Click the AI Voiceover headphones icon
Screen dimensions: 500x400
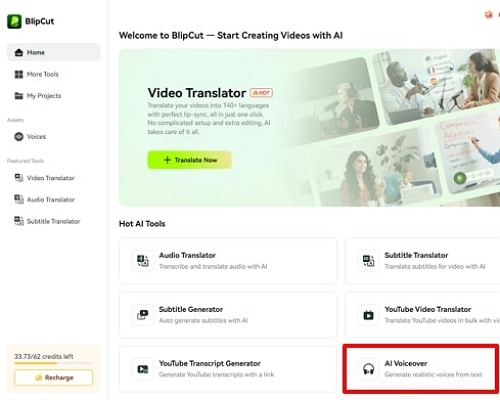pyautogui.click(x=368, y=369)
